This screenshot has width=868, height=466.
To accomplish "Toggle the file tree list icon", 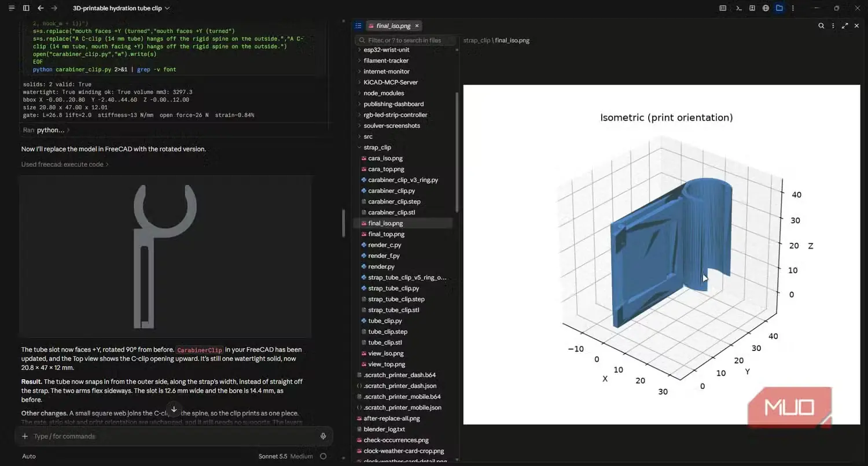I will pos(358,25).
